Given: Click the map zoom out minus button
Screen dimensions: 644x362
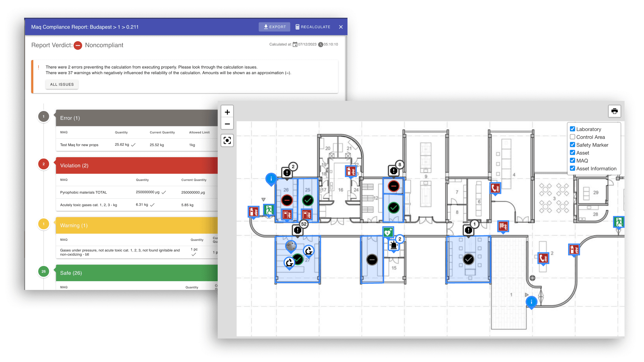Looking at the screenshot, I should (227, 124).
